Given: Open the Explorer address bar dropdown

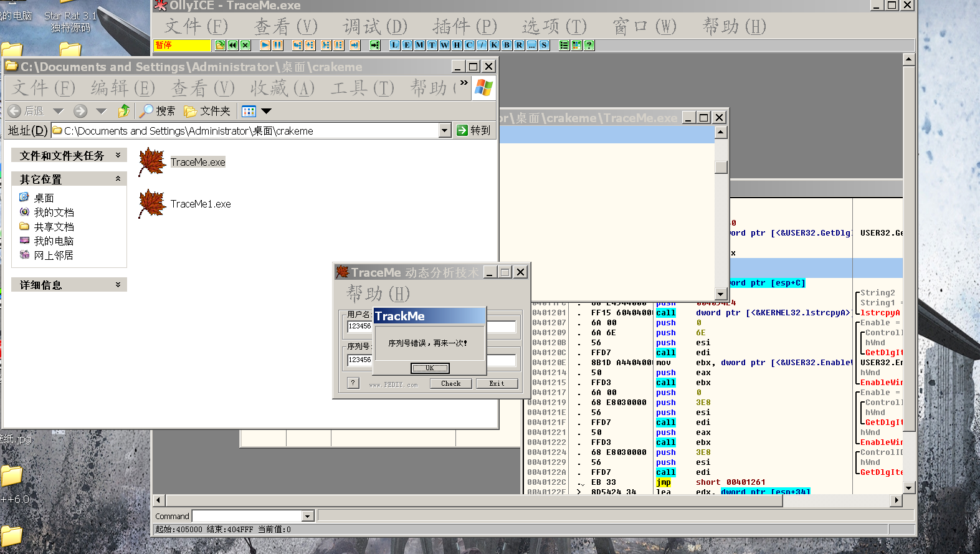Looking at the screenshot, I should point(445,130).
